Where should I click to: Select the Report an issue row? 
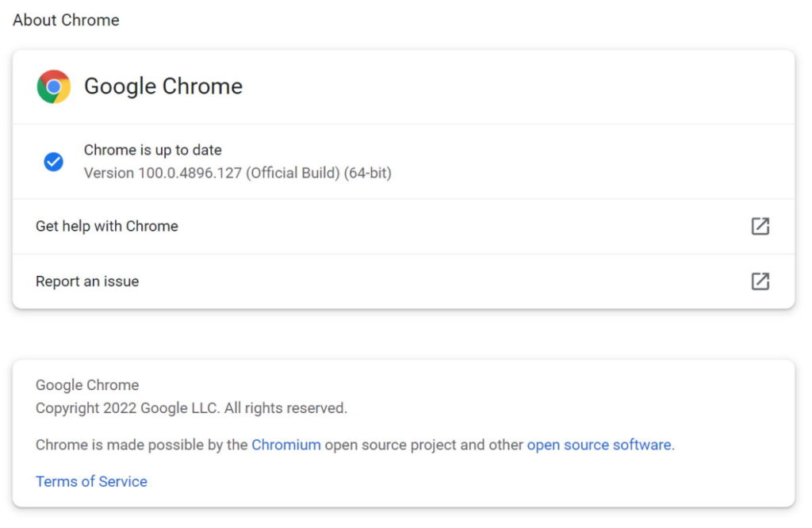tap(87, 281)
